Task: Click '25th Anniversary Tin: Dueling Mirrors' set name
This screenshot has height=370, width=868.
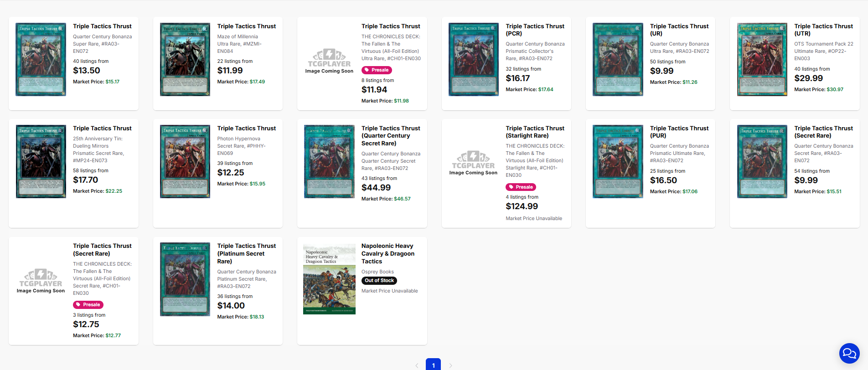Action: (98, 143)
